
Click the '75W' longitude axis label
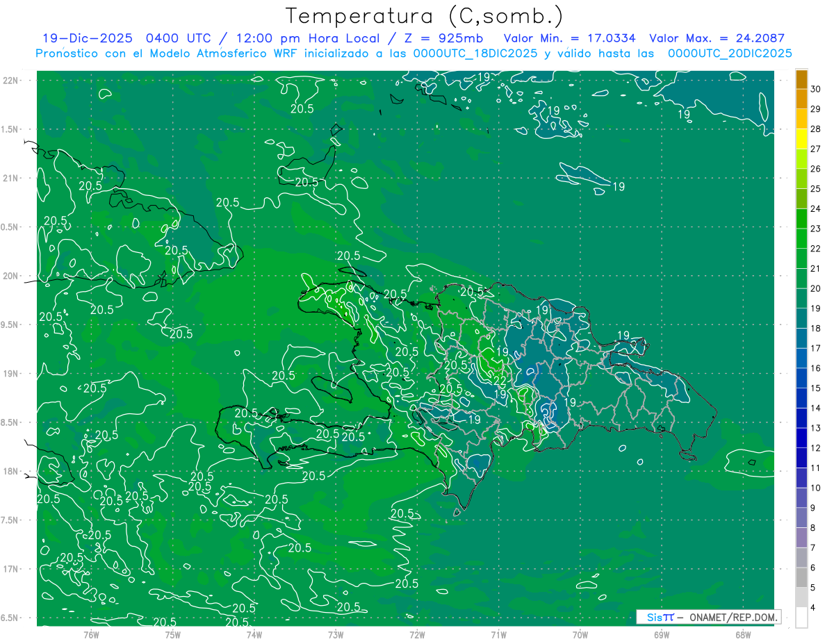click(172, 634)
